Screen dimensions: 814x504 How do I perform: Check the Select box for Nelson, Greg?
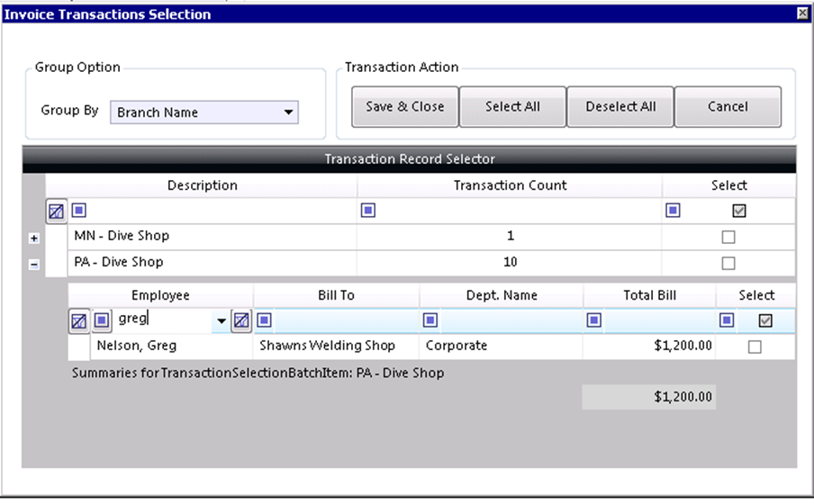(755, 346)
